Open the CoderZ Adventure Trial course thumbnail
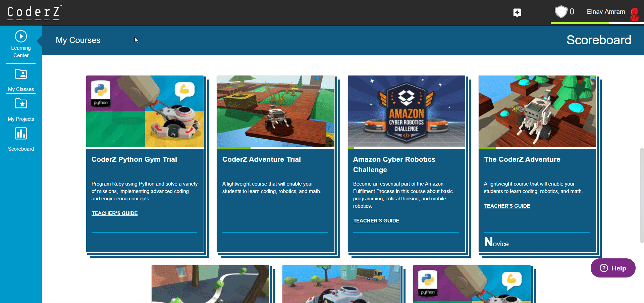The image size is (644, 303). click(x=275, y=111)
